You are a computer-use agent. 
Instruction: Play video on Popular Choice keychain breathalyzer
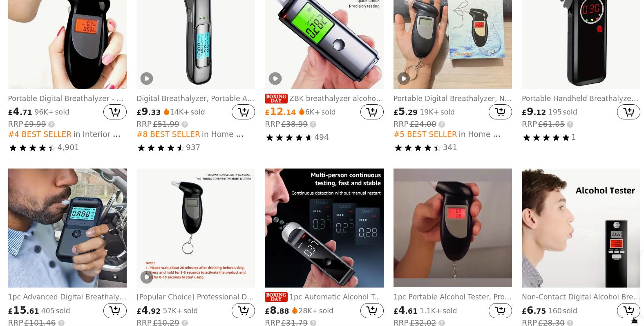click(x=147, y=277)
